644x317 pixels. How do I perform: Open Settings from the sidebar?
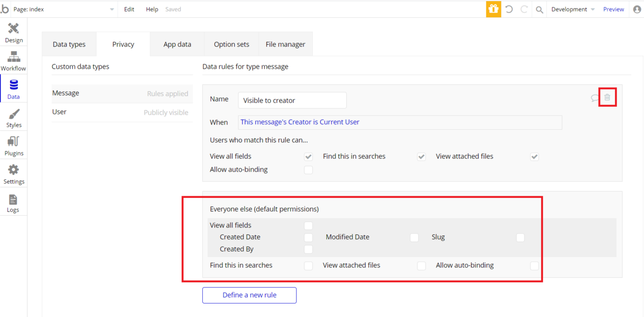[x=13, y=174]
